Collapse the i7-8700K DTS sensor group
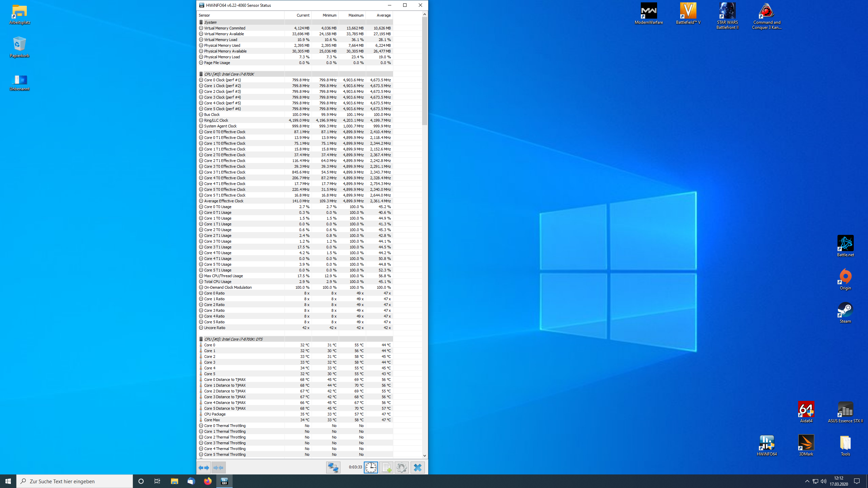The width and height of the screenshot is (868, 488). pos(233,339)
